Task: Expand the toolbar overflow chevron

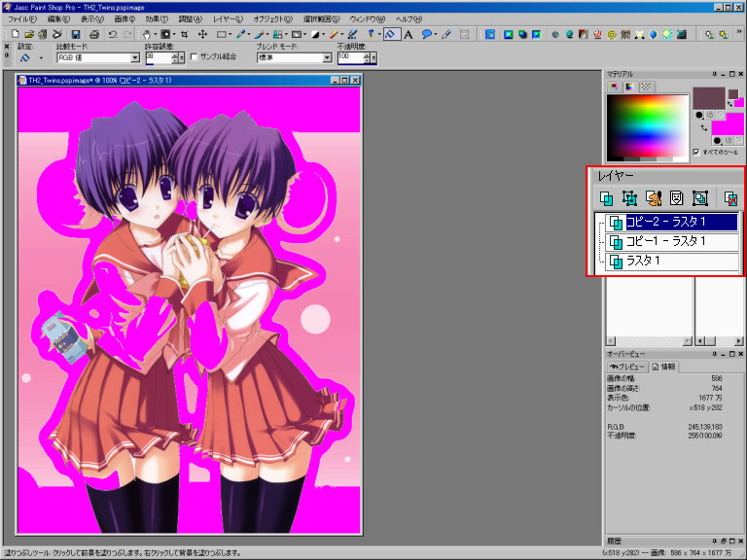Action: click(x=739, y=31)
